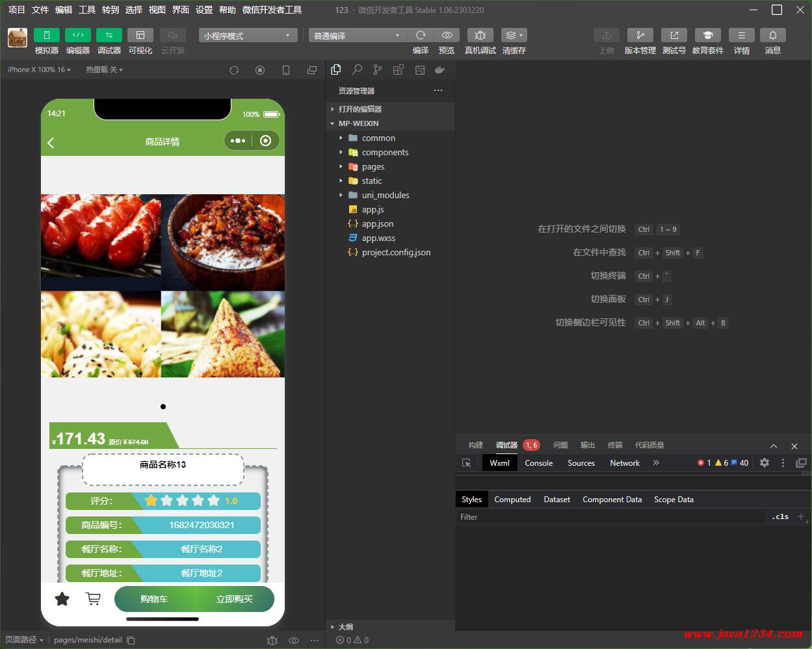Click the Add to Cart button
Screen dimensions: 812x649
coord(154,599)
